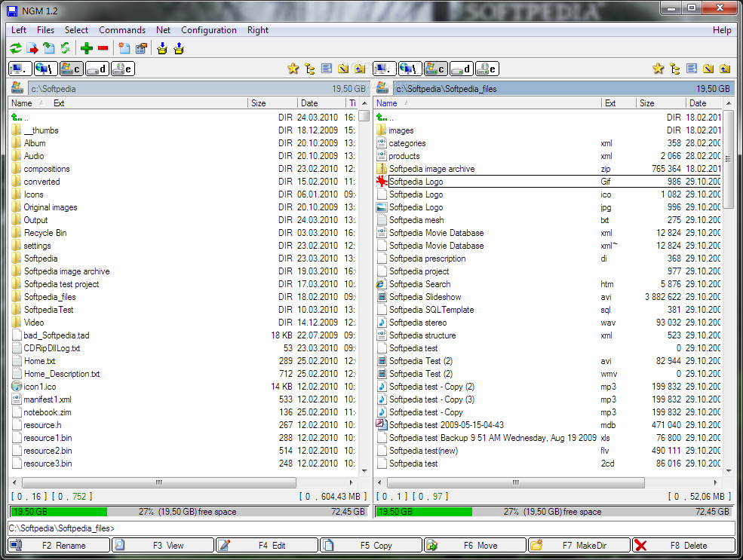Click the F2 Rename button

(60, 546)
